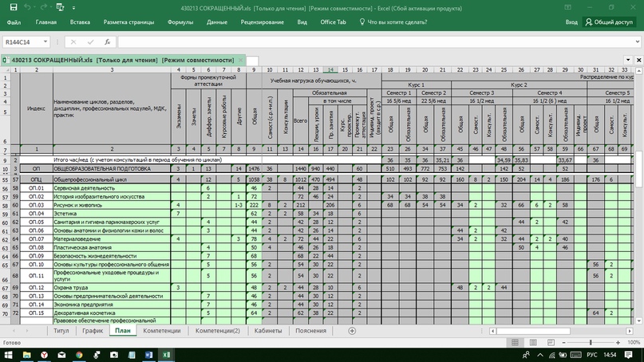Undo the last action

pyautogui.click(x=27, y=7)
